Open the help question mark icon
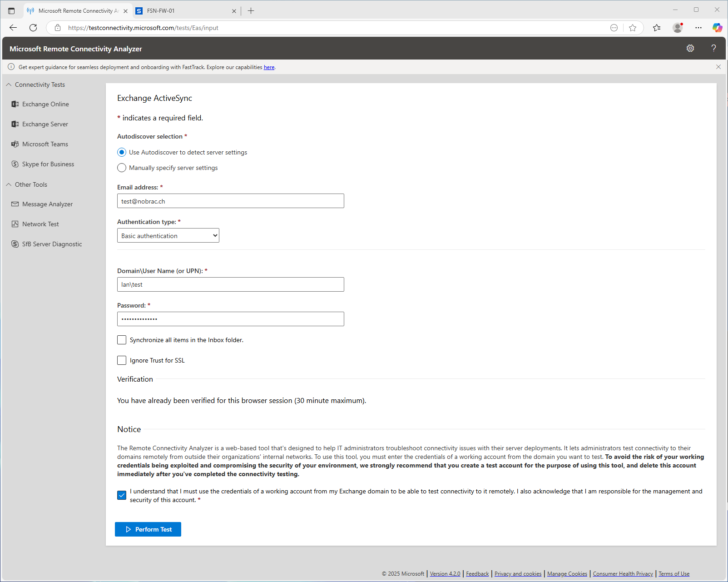728x582 pixels. pos(713,48)
